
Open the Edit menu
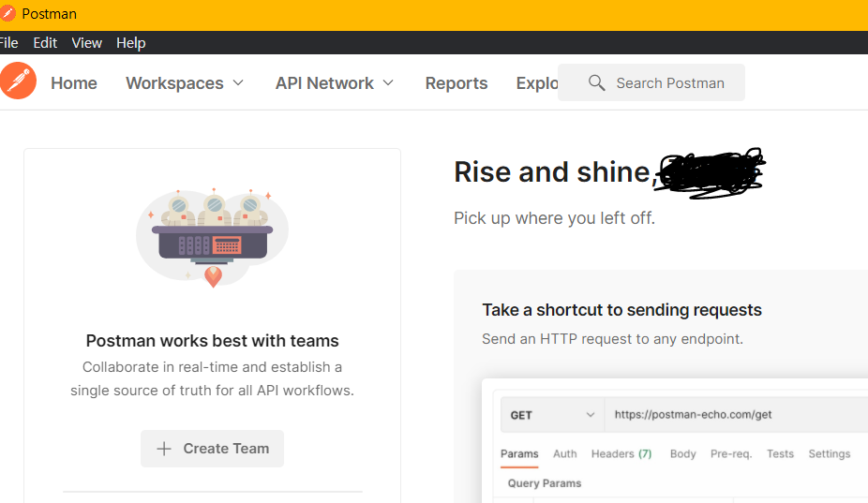click(45, 42)
